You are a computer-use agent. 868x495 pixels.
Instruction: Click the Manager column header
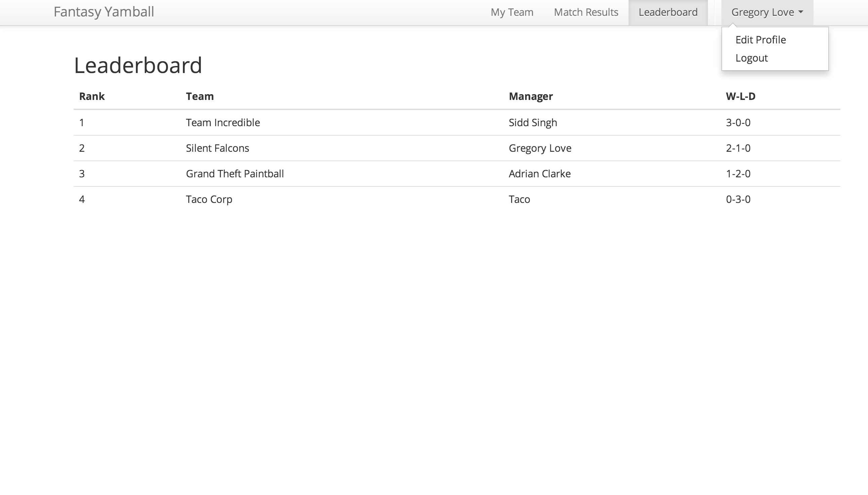point(530,96)
